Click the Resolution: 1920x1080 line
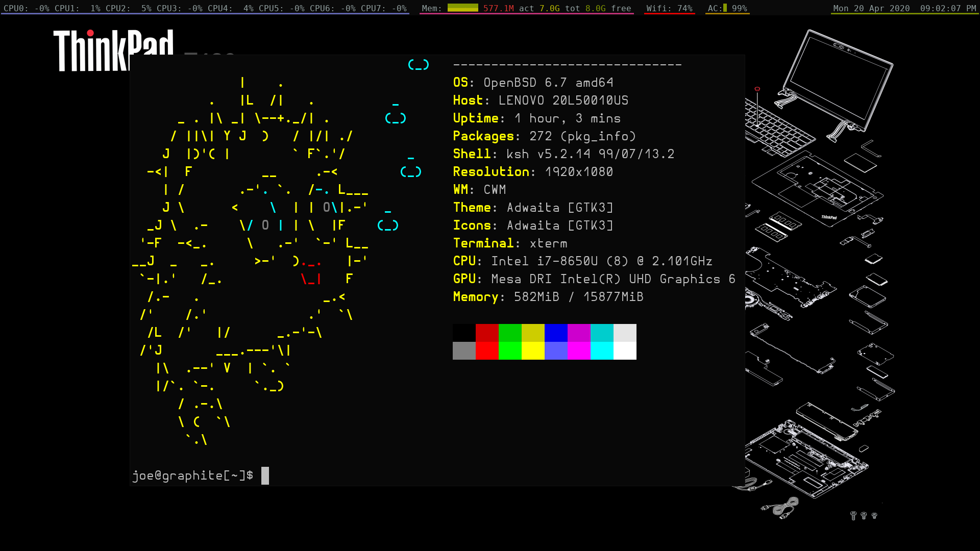The width and height of the screenshot is (980, 551). tap(533, 172)
